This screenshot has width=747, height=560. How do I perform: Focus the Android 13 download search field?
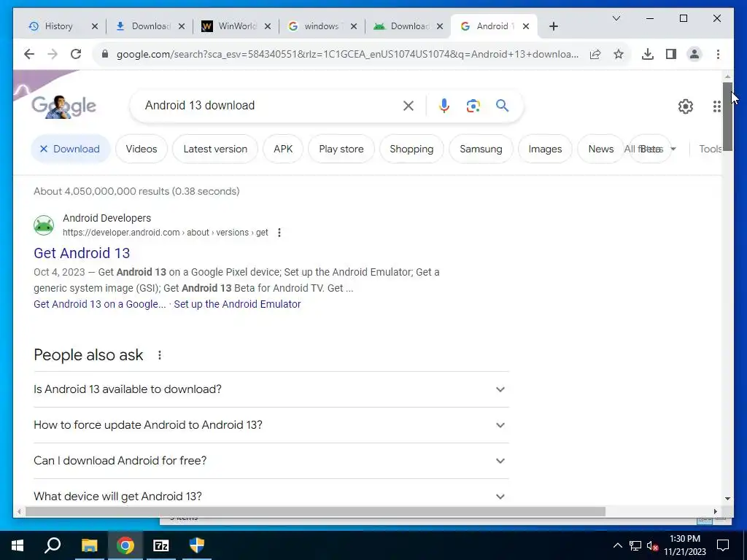269,106
